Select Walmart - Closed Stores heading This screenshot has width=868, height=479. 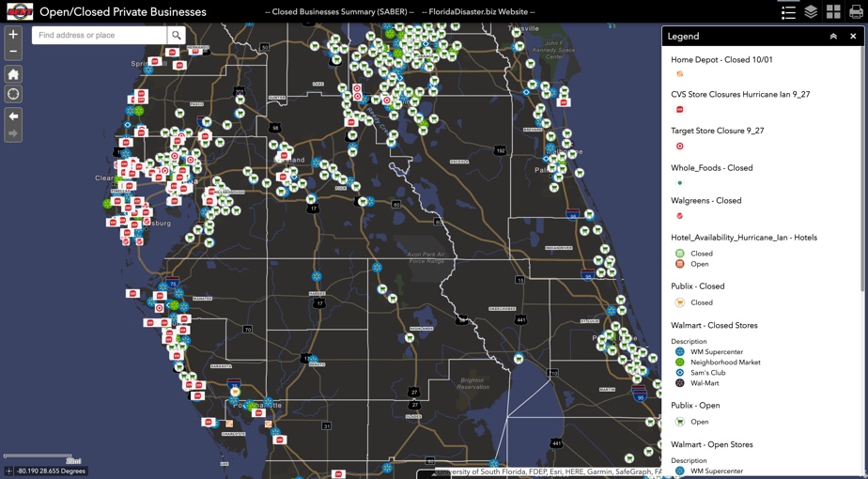[714, 325]
